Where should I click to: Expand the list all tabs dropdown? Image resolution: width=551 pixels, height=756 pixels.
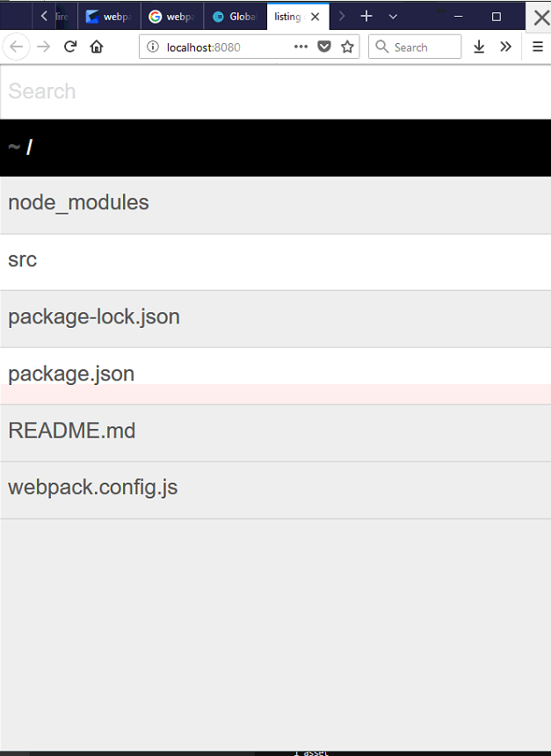[393, 17]
